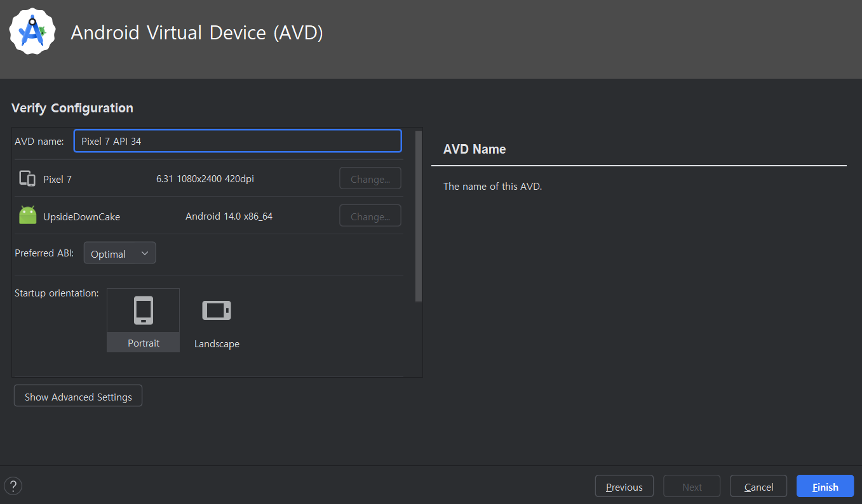Go back with the Previous button
Viewport: 862px width, 504px height.
[624, 487]
